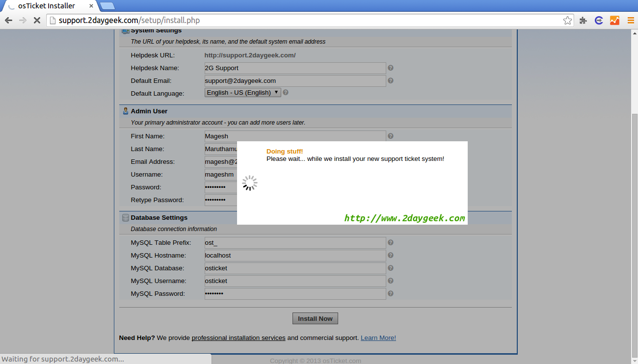Open the Default Language dropdown
The image size is (638, 364).
pos(242,92)
